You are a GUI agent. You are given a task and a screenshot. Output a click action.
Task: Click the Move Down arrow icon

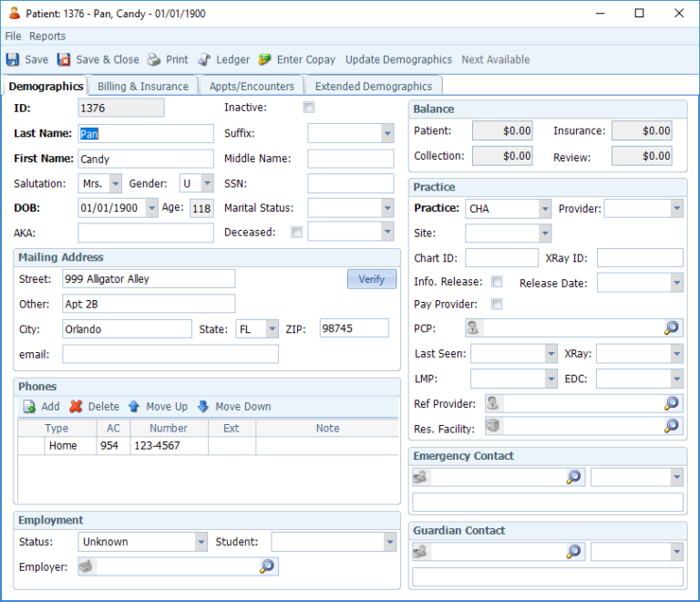coord(203,406)
